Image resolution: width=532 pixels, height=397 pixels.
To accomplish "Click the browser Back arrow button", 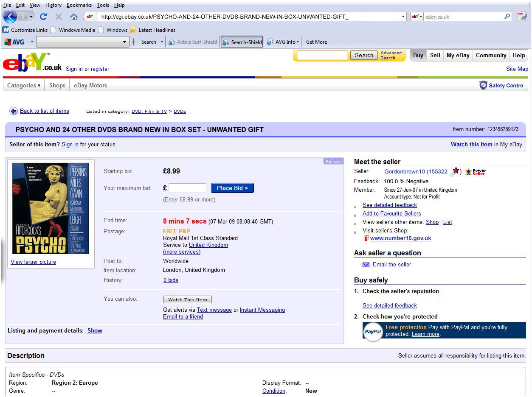I will point(10,17).
